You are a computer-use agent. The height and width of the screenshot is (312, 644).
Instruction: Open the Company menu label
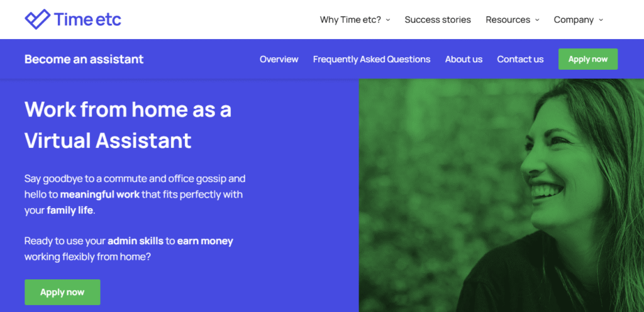pos(574,19)
